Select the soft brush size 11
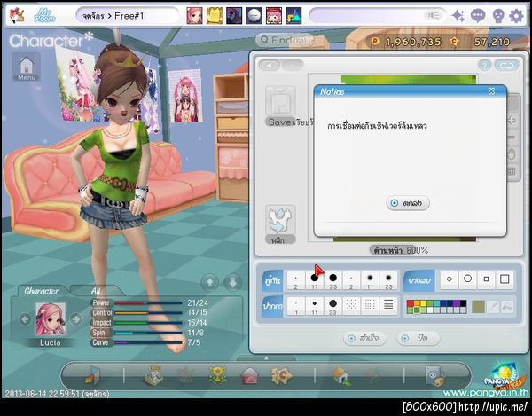Viewport: 532px width, 416px height. pos(370,280)
